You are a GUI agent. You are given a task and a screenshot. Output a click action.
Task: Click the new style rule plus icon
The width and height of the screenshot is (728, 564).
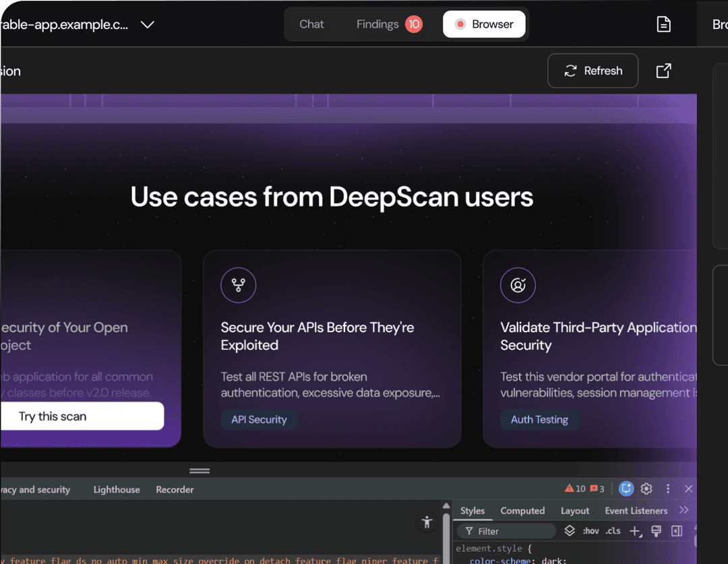pyautogui.click(x=635, y=530)
